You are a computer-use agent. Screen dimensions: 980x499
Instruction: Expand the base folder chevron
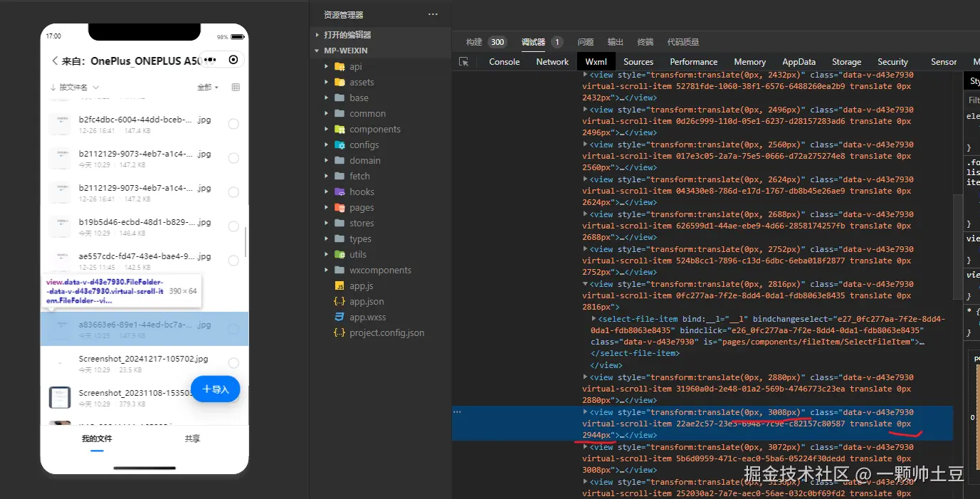click(327, 98)
